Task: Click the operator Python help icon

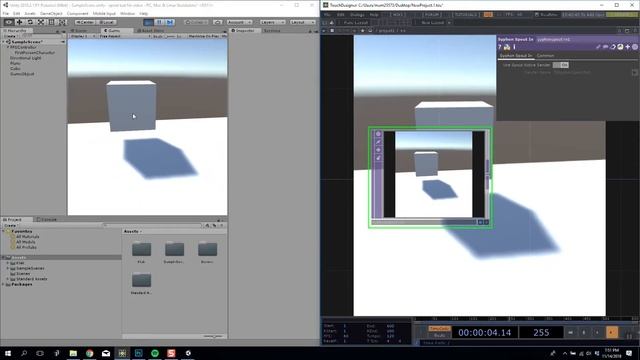Action: pos(507,47)
